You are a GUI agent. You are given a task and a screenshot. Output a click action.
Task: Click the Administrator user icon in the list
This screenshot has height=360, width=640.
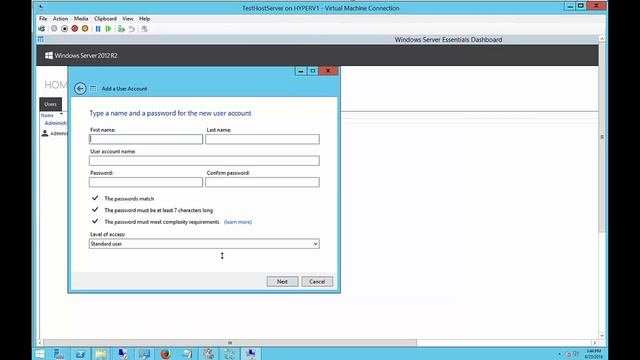point(45,133)
